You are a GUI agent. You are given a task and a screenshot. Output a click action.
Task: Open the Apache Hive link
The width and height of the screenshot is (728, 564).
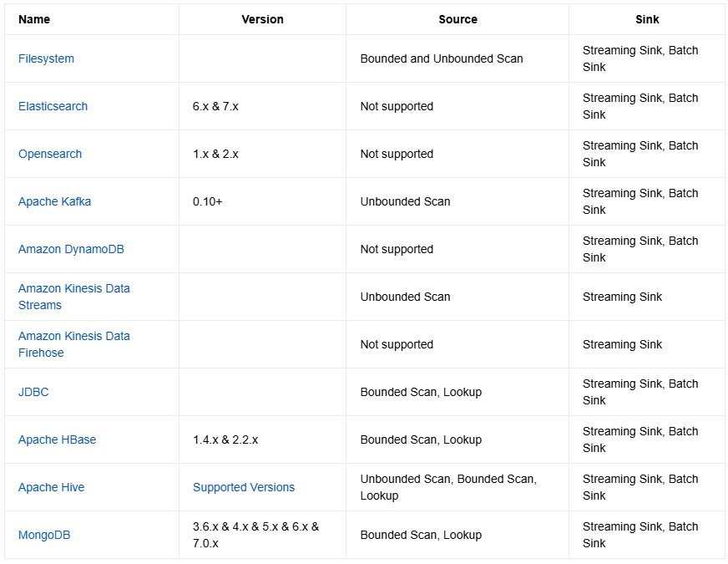click(x=51, y=487)
